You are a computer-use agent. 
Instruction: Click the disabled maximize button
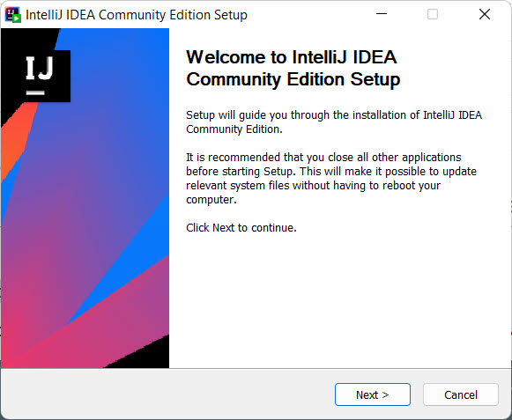click(433, 14)
